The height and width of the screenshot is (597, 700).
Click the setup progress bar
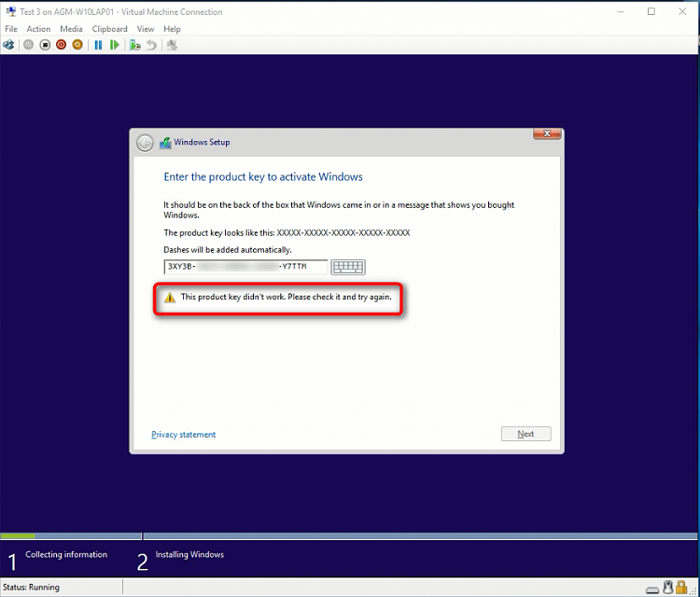(349, 535)
